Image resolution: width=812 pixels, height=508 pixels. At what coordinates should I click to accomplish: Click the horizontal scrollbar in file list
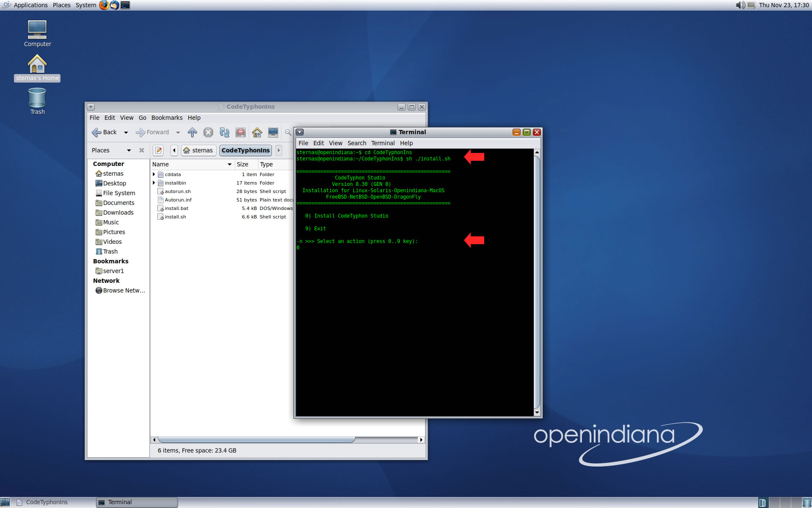pos(256,440)
